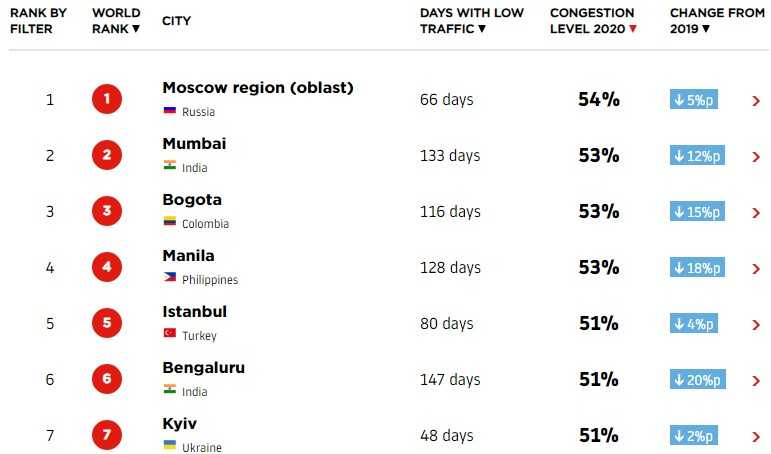Click the red rank 6 badge for Bengaluru
Image resolution: width=771 pixels, height=454 pixels.
107,379
